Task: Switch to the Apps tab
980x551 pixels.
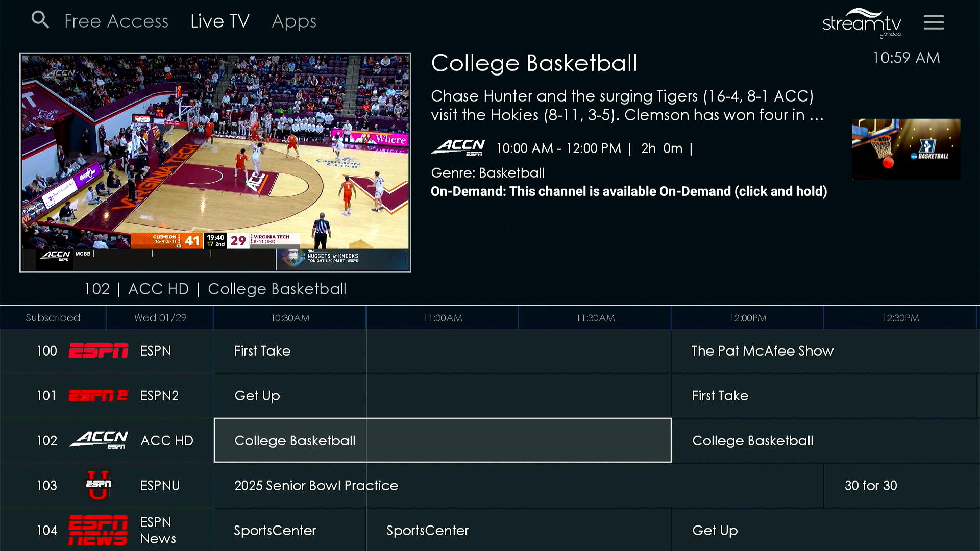Action: pos(294,21)
